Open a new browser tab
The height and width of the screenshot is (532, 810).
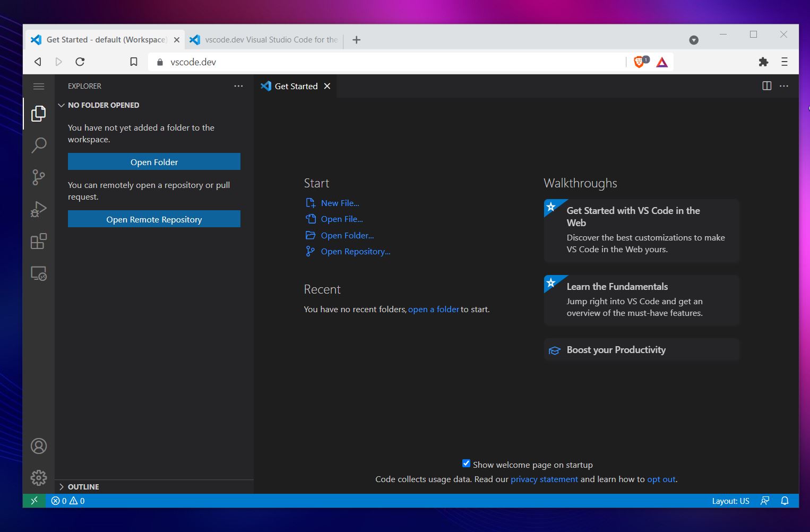tap(357, 40)
